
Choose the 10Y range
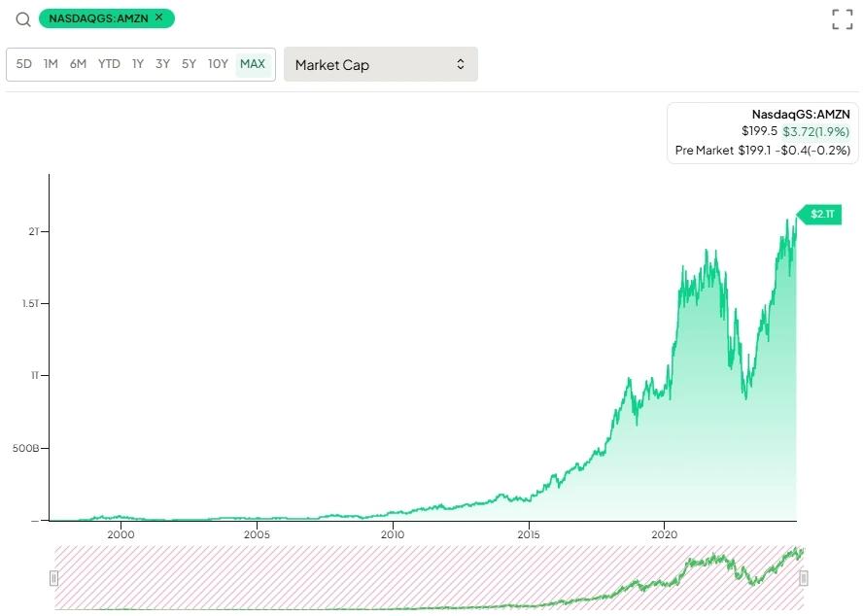tap(218, 64)
